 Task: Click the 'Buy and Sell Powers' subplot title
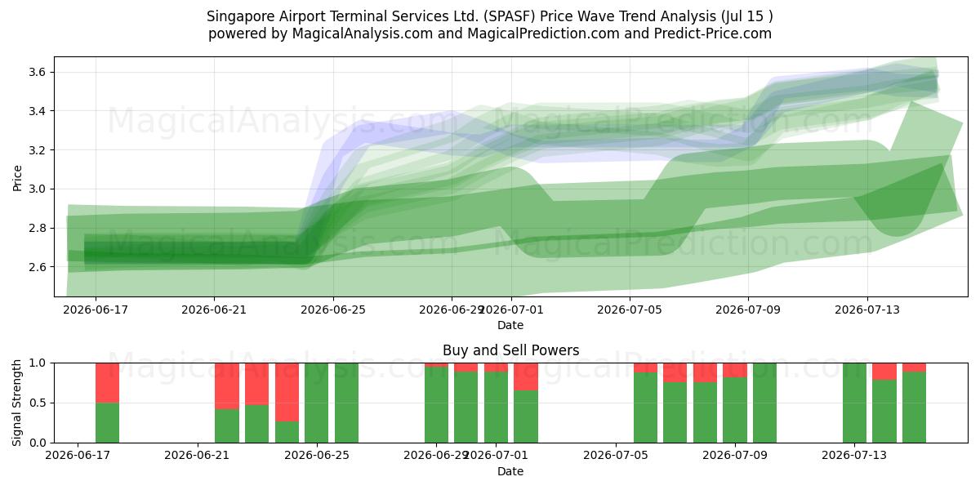[510, 350]
